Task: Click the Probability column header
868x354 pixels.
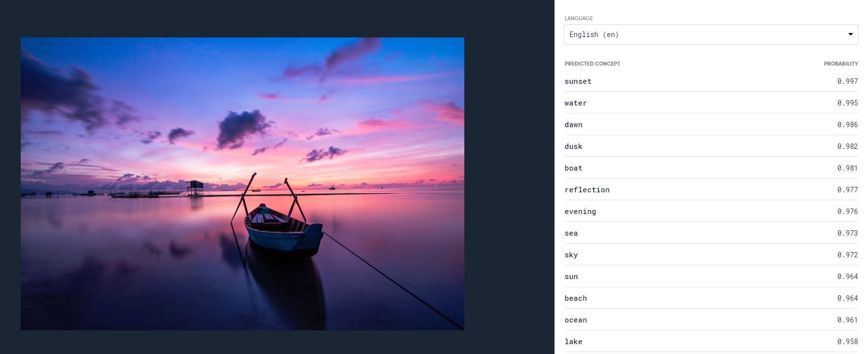Action: point(841,64)
